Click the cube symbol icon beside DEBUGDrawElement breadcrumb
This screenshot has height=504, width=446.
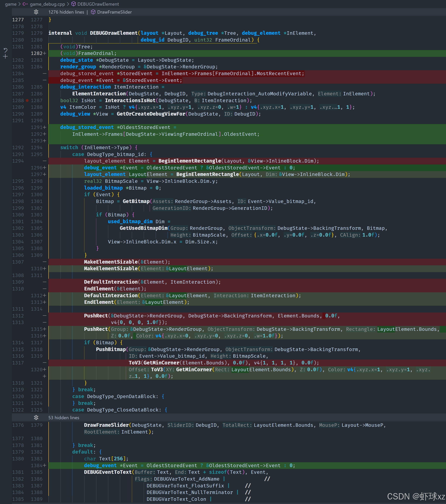tap(74, 4)
